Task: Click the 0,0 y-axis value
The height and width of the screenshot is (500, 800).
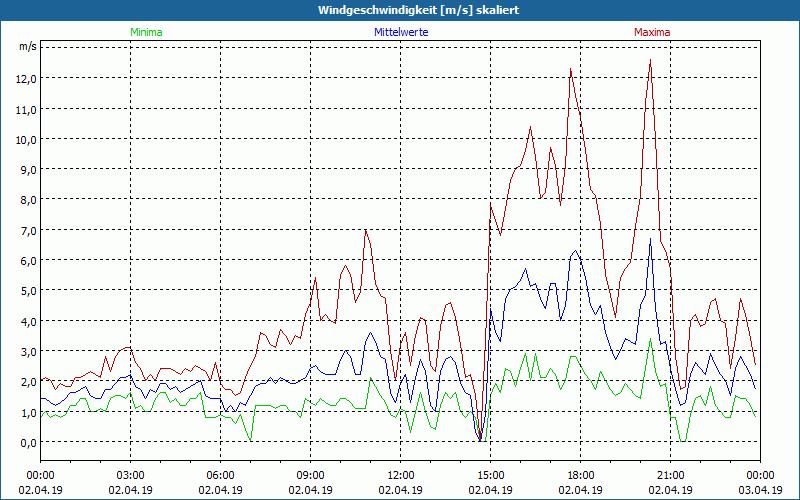Action: [29, 442]
